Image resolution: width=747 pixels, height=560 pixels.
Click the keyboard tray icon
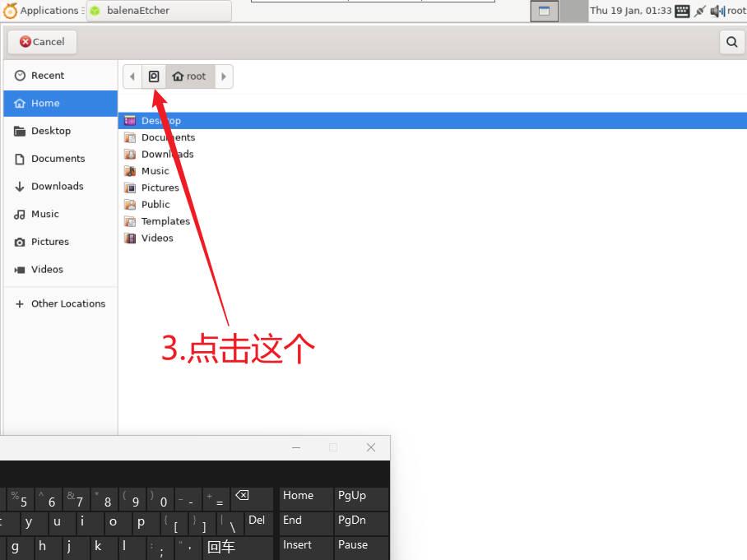(x=682, y=11)
